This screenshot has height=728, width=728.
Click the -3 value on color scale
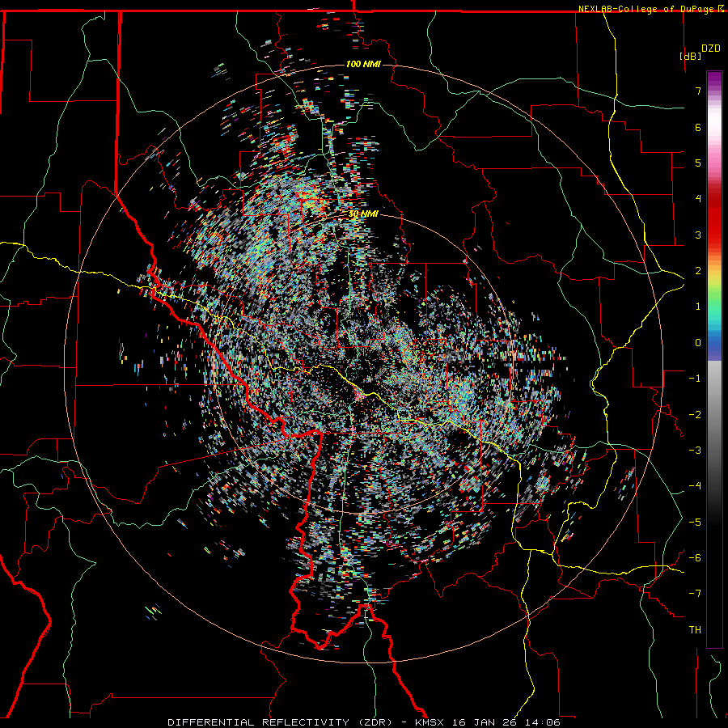pos(695,451)
